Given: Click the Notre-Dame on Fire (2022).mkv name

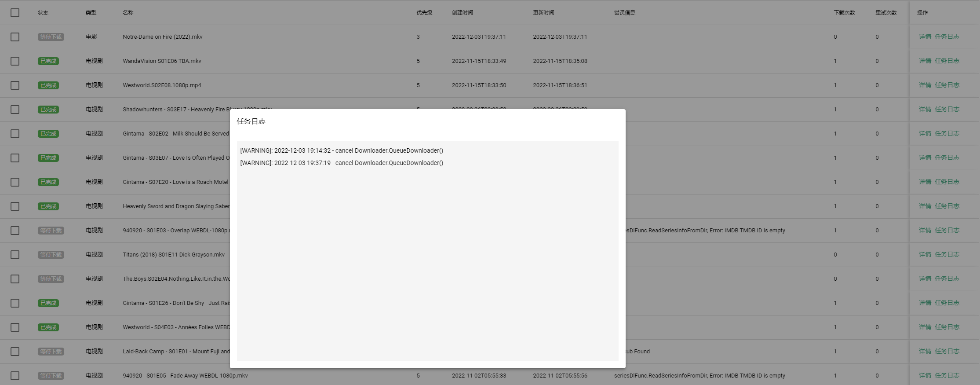Looking at the screenshot, I should pos(163,37).
